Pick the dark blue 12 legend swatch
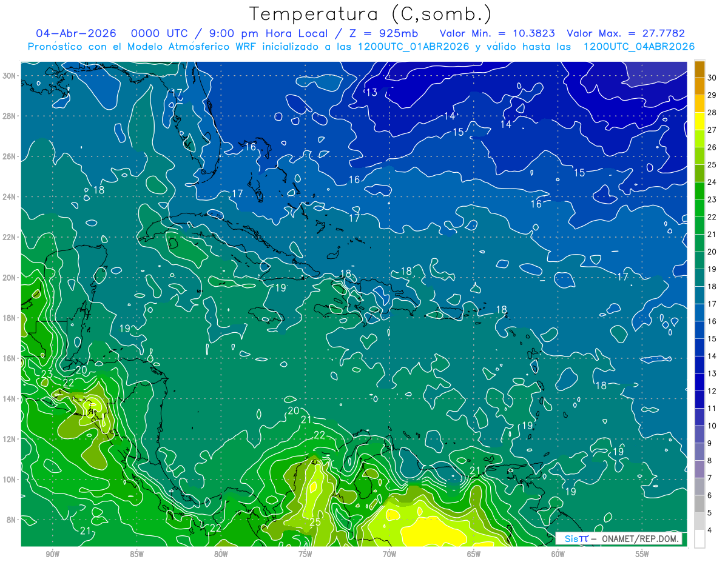The width and height of the screenshot is (728, 562). point(699,400)
